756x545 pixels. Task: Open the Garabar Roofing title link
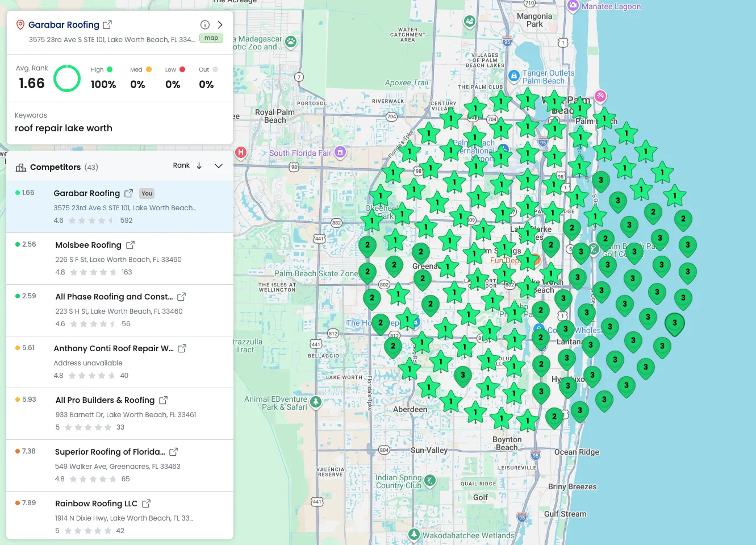[64, 24]
